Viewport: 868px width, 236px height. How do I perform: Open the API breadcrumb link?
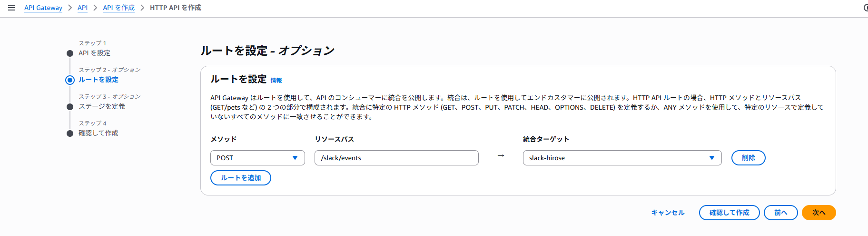[82, 8]
